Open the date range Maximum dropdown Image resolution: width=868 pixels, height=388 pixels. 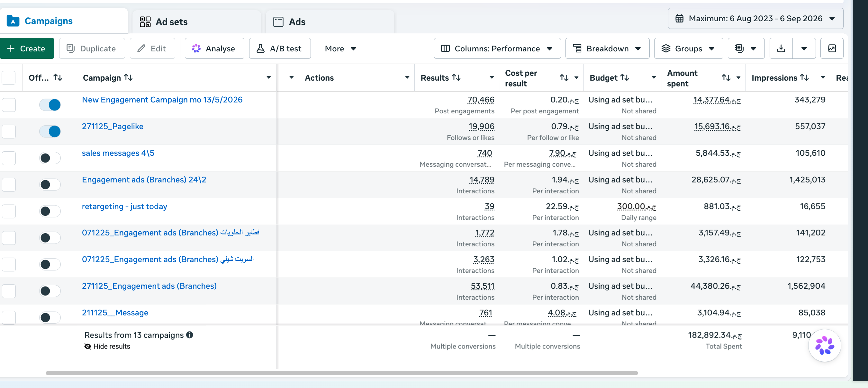[x=755, y=19]
